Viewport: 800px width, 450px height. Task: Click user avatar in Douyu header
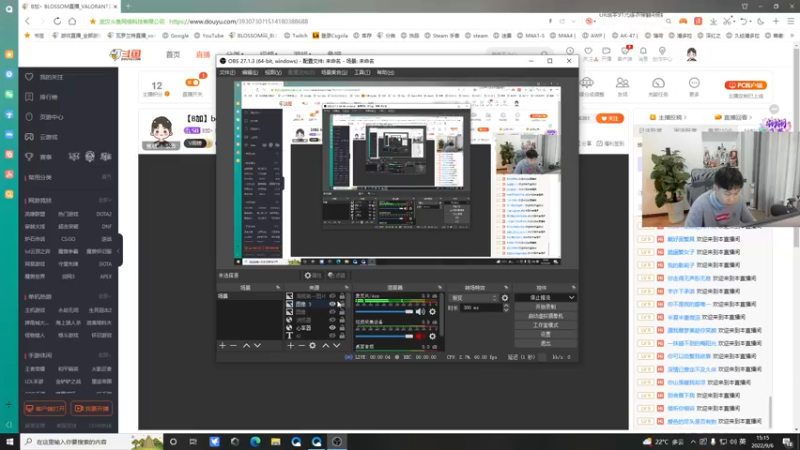[x=691, y=54]
